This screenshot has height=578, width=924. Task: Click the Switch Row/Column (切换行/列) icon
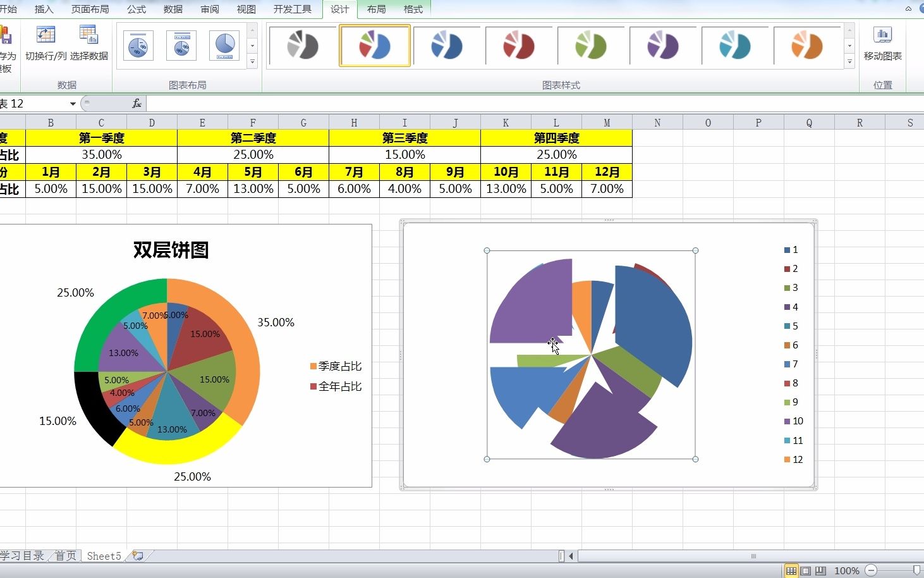tap(46, 35)
